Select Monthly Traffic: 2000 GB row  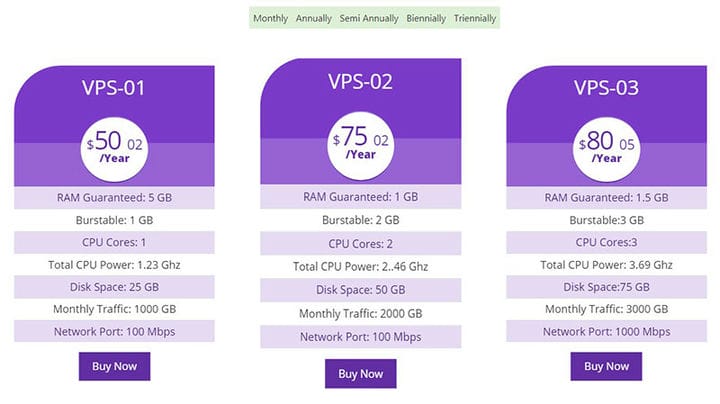pos(360,314)
